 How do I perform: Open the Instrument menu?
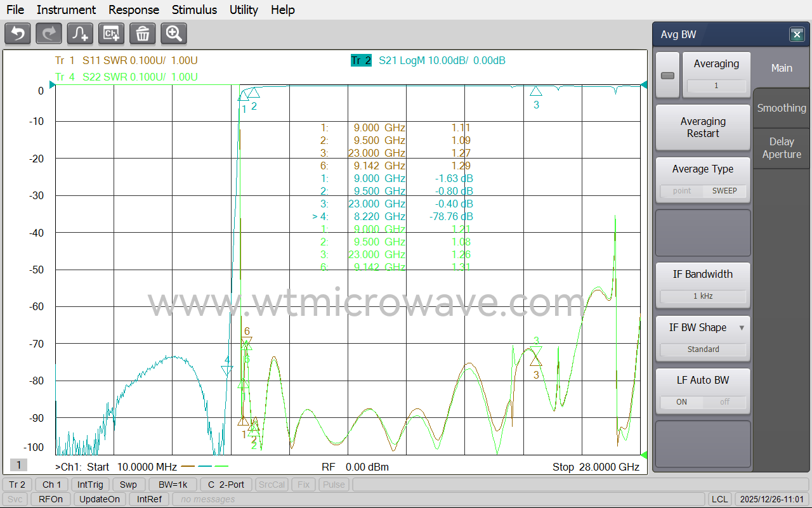(x=66, y=10)
